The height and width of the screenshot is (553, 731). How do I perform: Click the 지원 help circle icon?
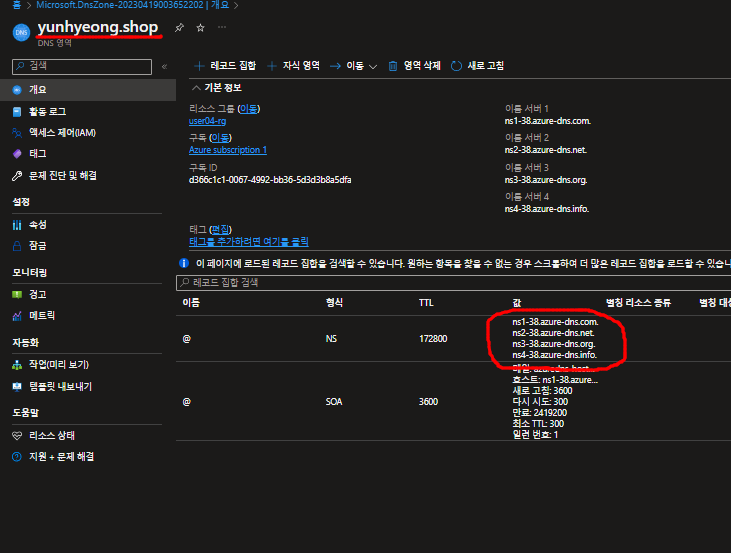(x=17, y=457)
